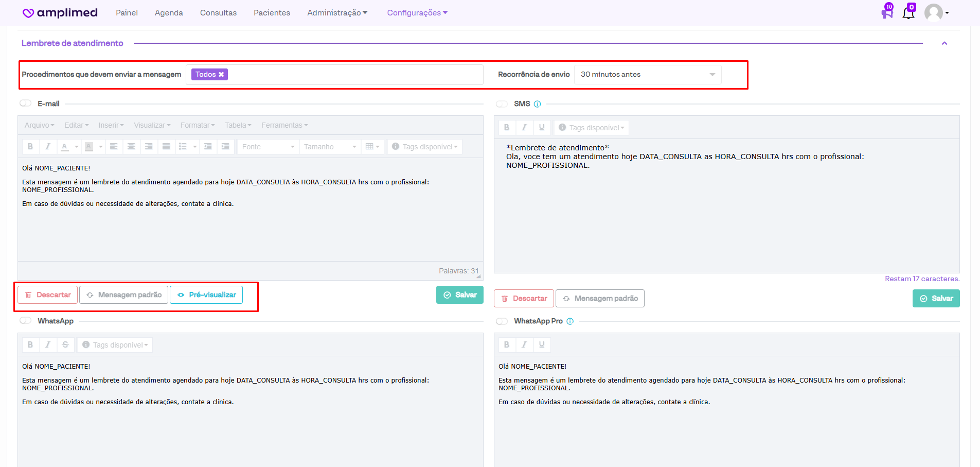This screenshot has height=467, width=980.
Task: Open the notifications bell
Action: pyautogui.click(x=908, y=12)
